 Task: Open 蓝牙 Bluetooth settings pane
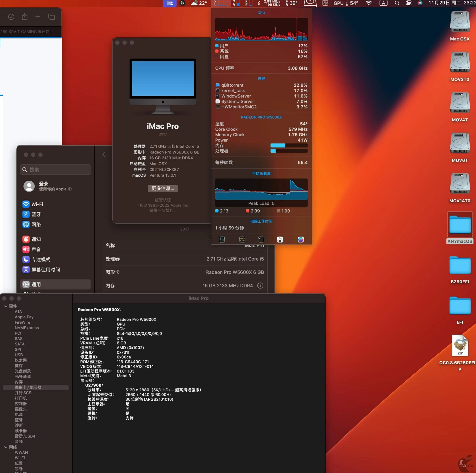click(x=55, y=214)
